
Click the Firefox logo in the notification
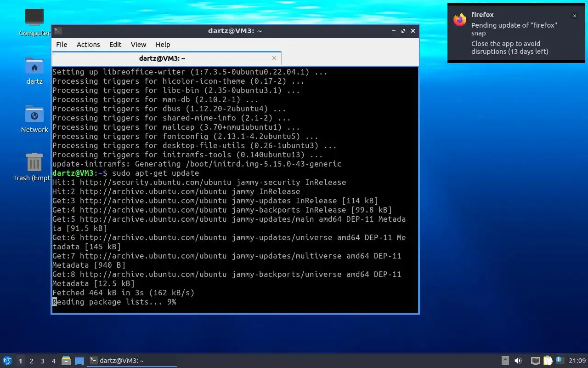coord(460,20)
